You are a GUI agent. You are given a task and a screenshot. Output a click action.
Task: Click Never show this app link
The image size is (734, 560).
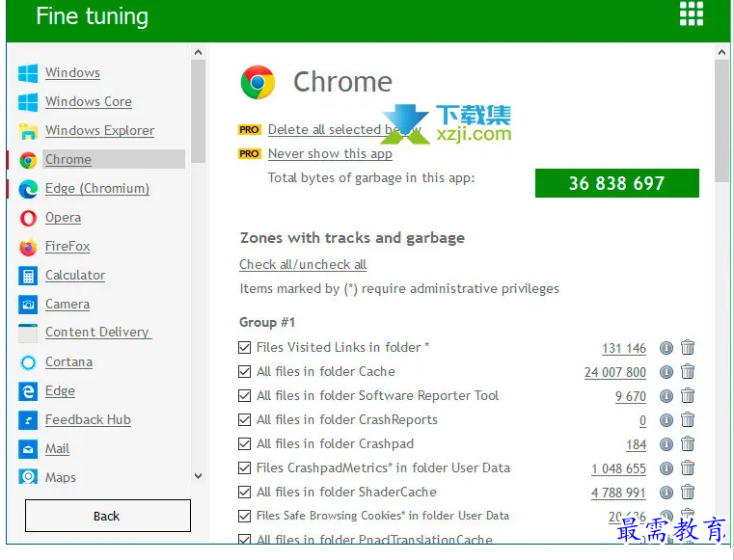point(330,154)
